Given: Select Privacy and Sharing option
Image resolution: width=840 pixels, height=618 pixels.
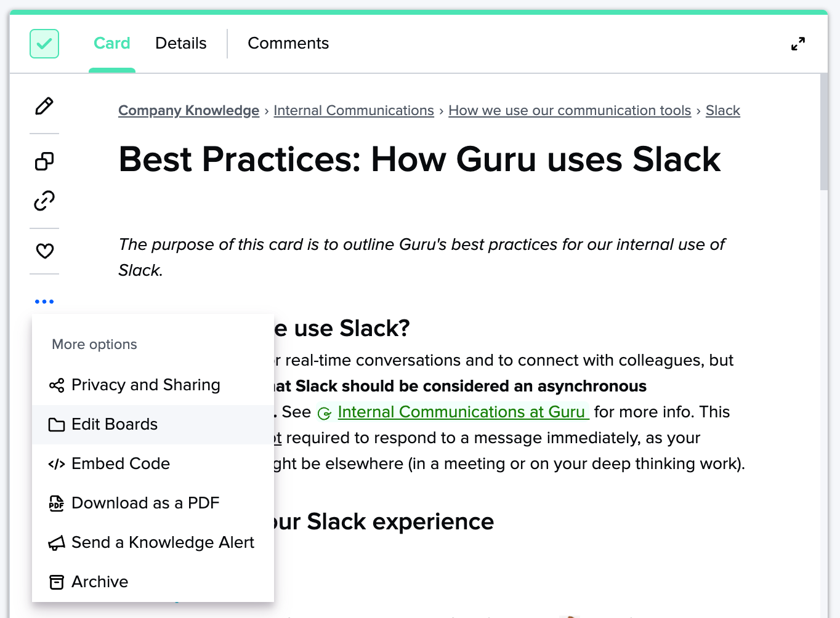Looking at the screenshot, I should (153, 385).
